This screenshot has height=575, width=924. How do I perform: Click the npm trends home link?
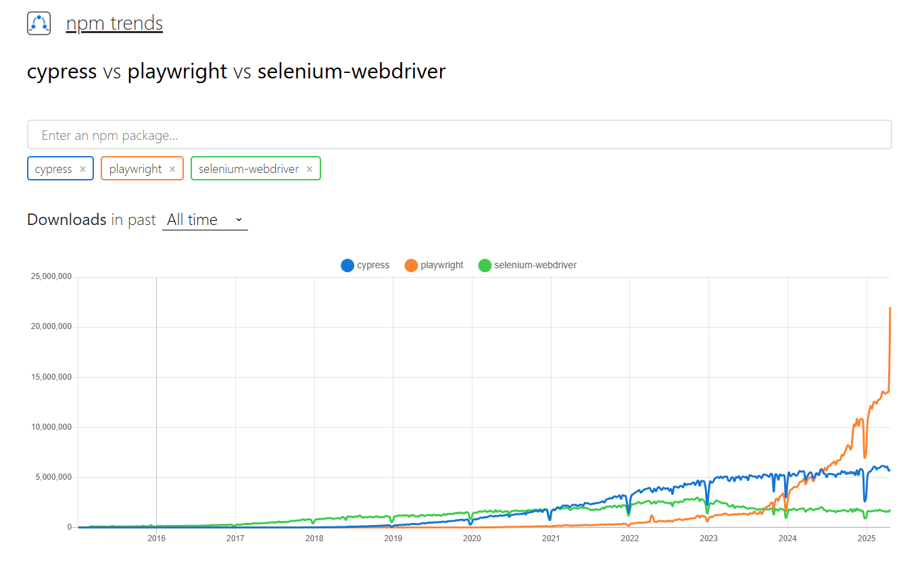[114, 24]
